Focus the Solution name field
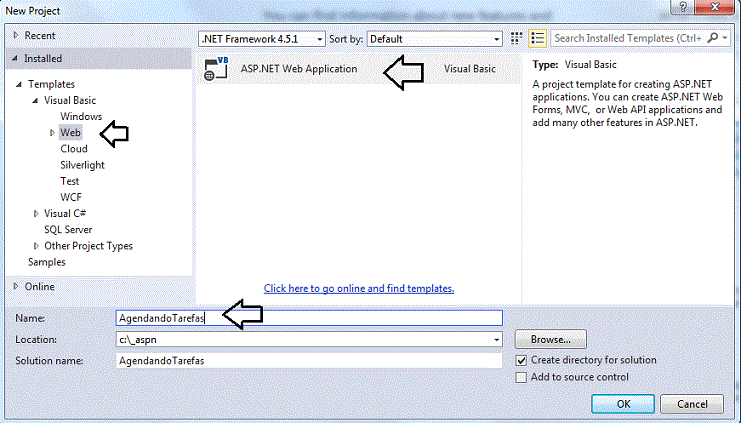741x423 pixels. [309, 361]
